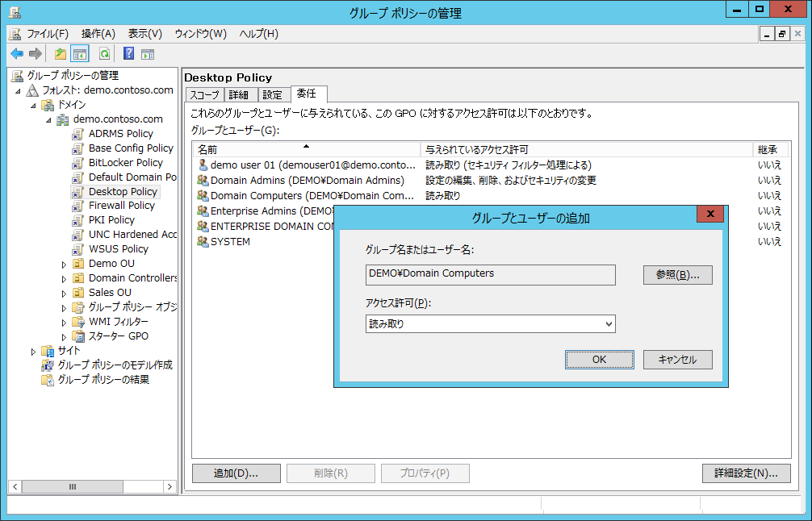Click the group or user name field
The image size is (812, 521).
tap(490, 274)
